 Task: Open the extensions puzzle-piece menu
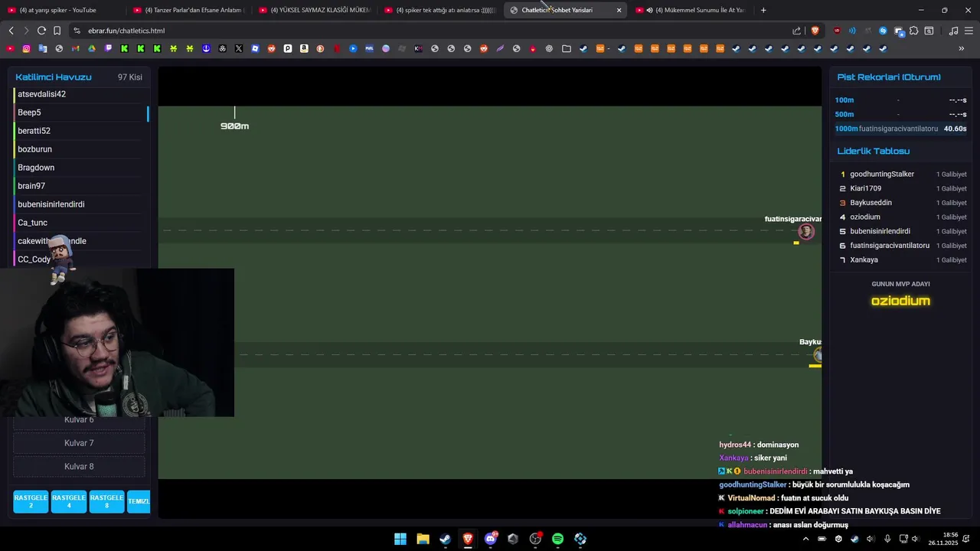(913, 31)
